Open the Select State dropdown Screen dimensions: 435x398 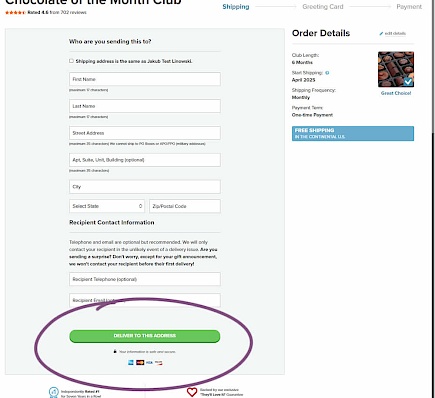point(107,206)
